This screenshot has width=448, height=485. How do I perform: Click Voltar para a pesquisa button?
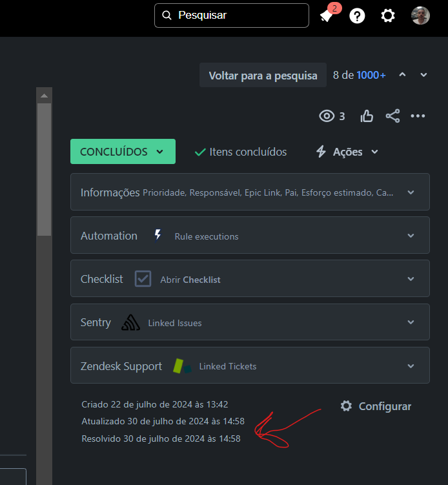(263, 75)
